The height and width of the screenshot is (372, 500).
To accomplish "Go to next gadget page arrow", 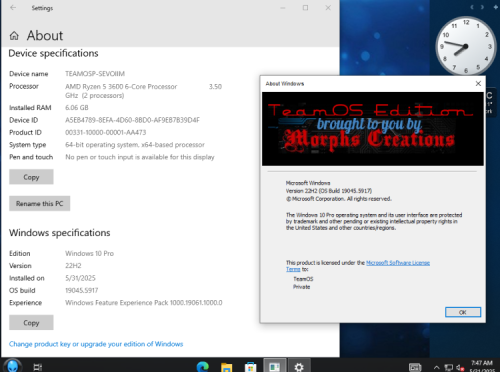I will click(482, 7).
